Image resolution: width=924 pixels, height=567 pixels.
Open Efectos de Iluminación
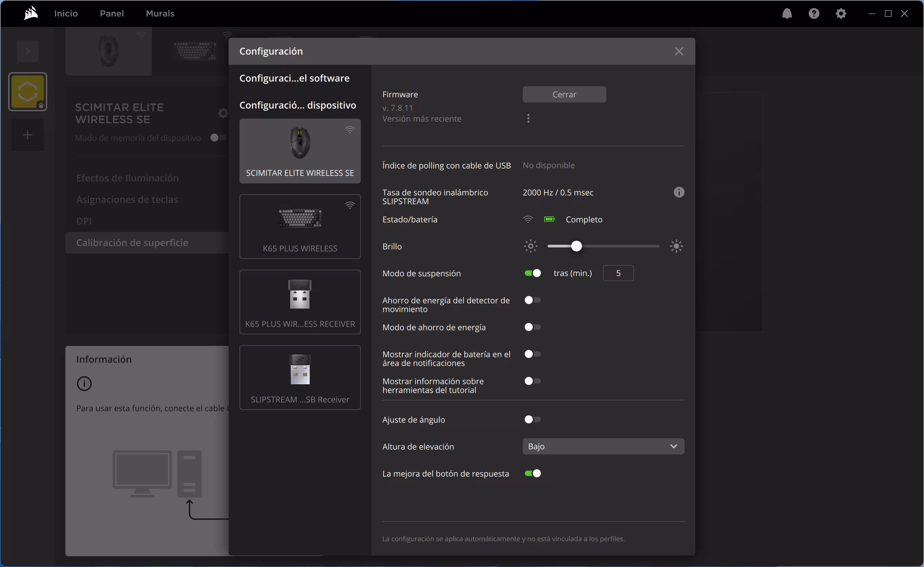(x=127, y=178)
